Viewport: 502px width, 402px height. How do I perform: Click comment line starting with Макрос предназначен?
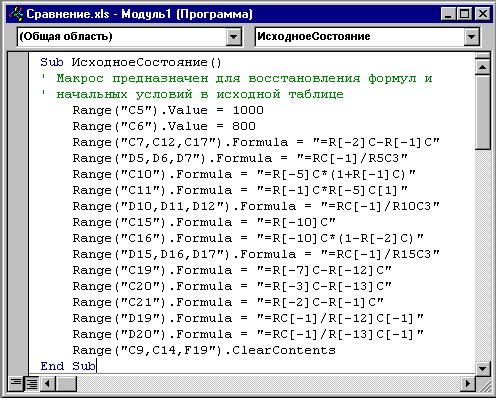(237, 78)
